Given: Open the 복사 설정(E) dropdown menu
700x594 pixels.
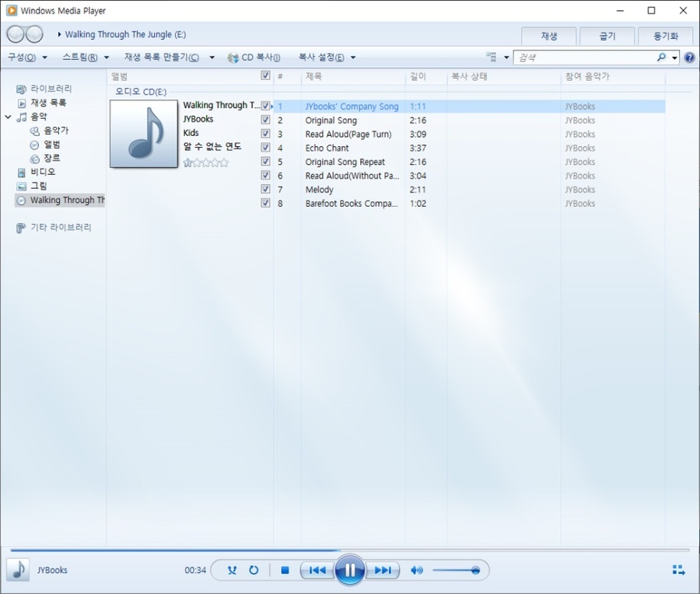Looking at the screenshot, I should pyautogui.click(x=327, y=57).
